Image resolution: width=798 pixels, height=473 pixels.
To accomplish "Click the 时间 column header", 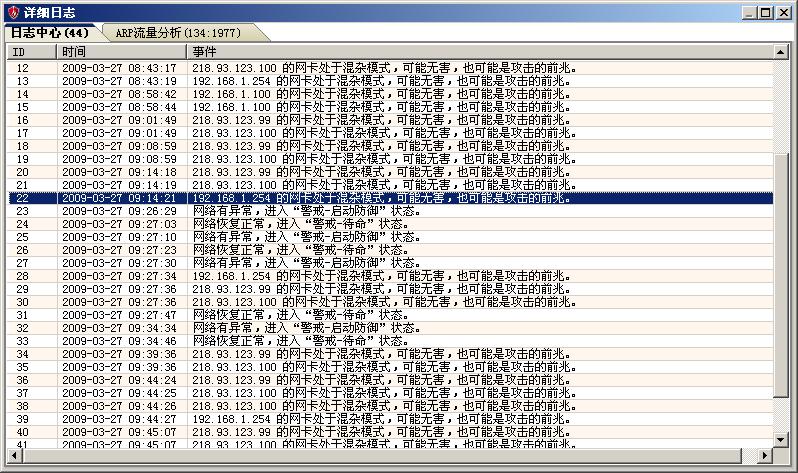I will point(120,51).
